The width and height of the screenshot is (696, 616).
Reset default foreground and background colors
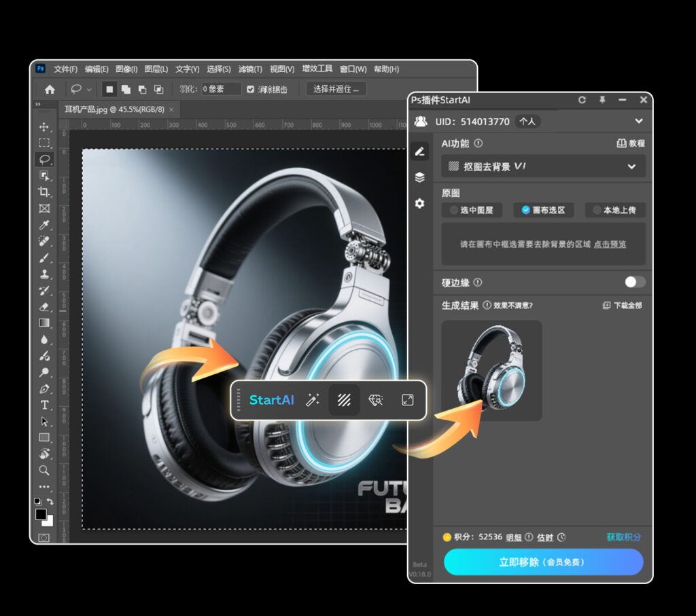point(38,502)
